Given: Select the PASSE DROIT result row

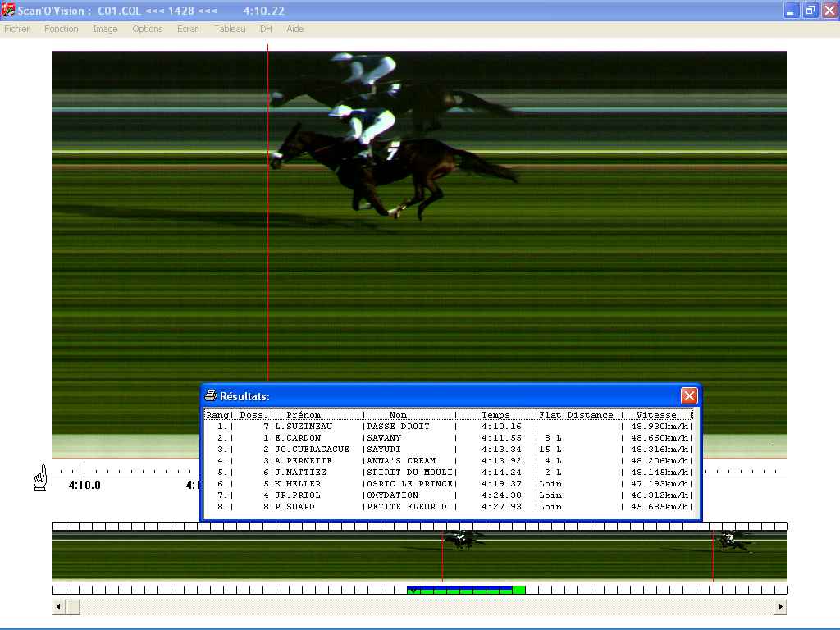Looking at the screenshot, I should click(449, 427).
